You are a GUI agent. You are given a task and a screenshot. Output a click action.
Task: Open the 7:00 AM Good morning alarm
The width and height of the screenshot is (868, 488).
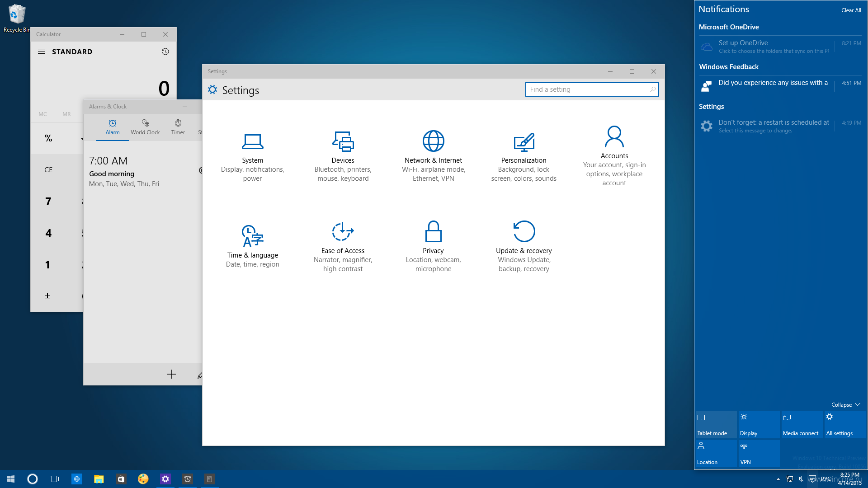click(x=143, y=172)
